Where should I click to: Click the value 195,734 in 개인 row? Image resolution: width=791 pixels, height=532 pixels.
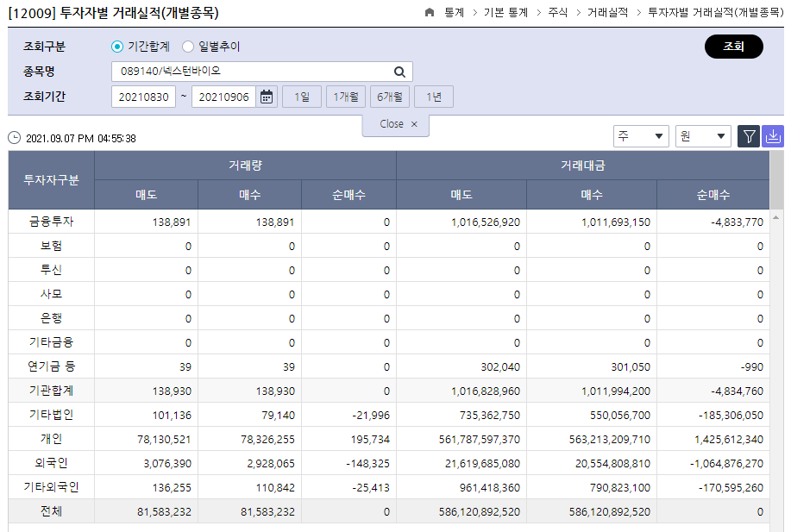(370, 440)
